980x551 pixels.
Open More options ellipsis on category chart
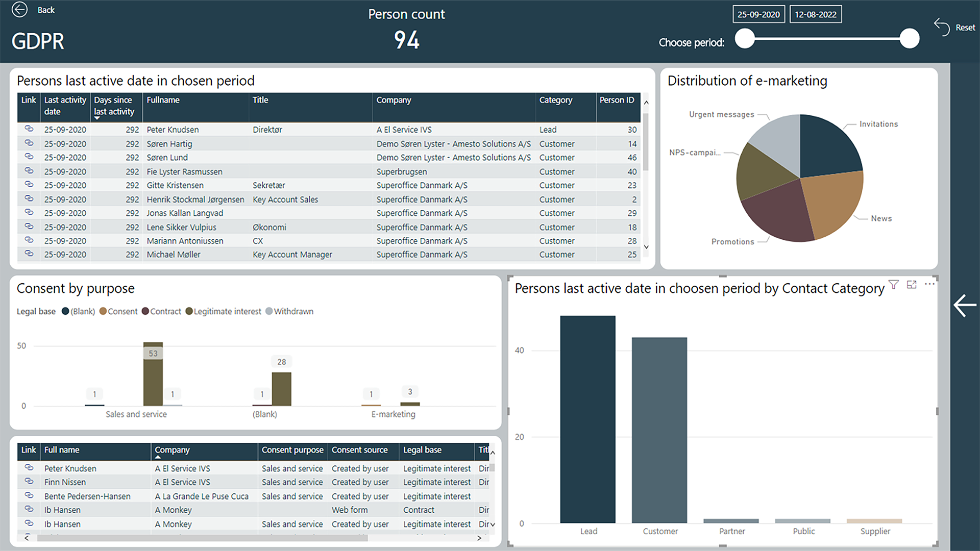[x=929, y=284]
